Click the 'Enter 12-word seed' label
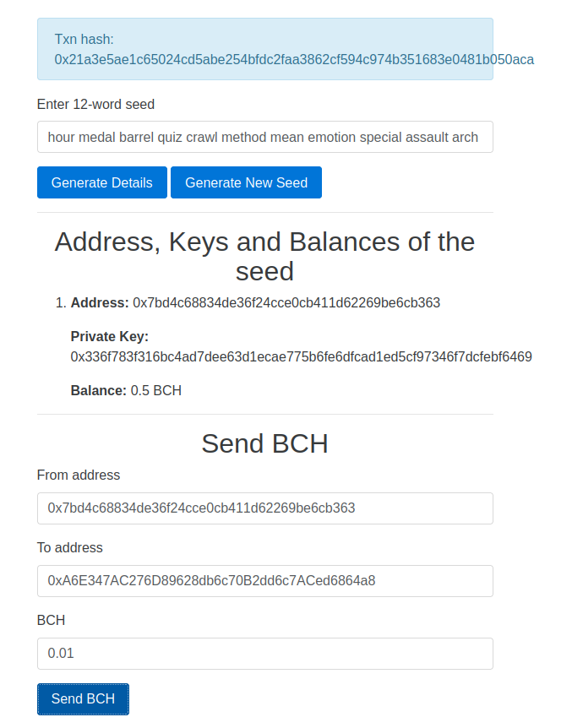 [x=95, y=104]
